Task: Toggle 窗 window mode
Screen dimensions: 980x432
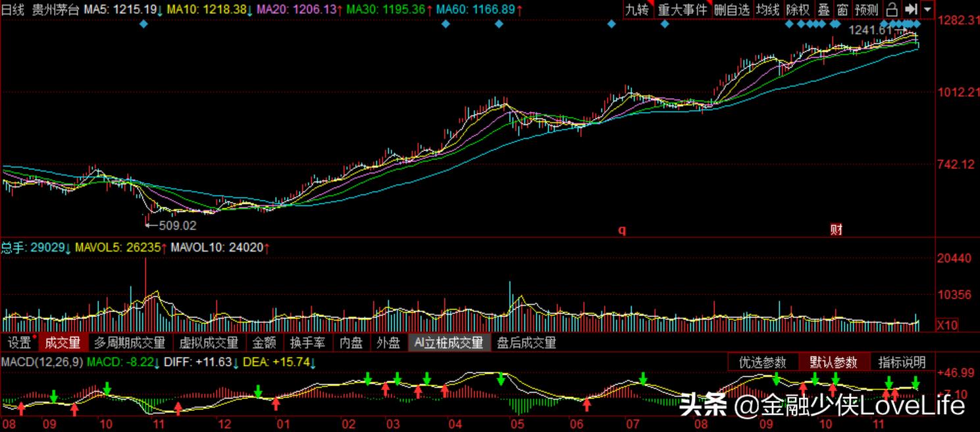Action: click(842, 10)
